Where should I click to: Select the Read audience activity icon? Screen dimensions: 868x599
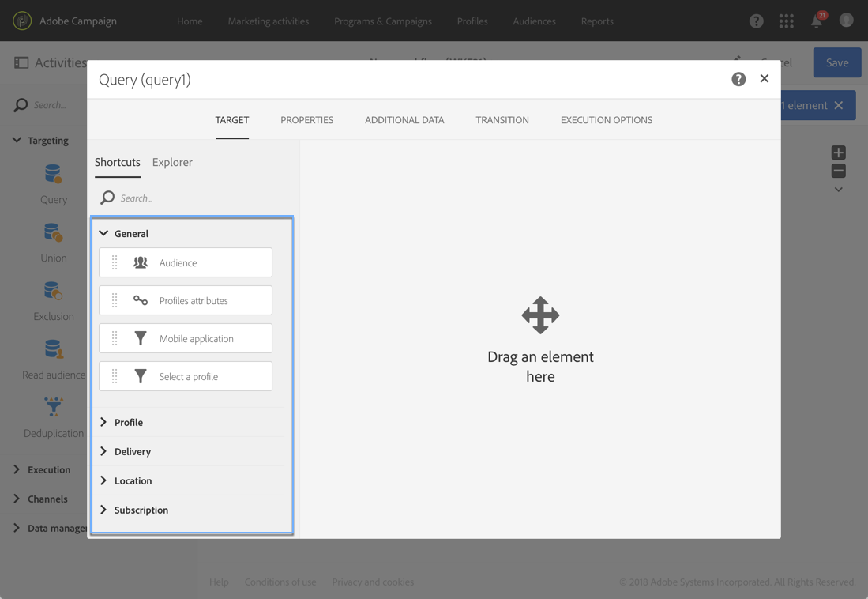point(53,349)
